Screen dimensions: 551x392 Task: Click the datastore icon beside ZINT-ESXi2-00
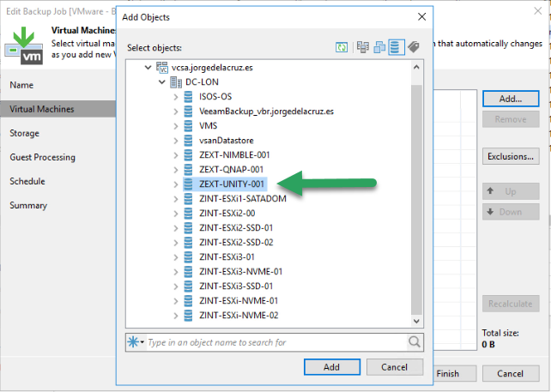(x=188, y=214)
